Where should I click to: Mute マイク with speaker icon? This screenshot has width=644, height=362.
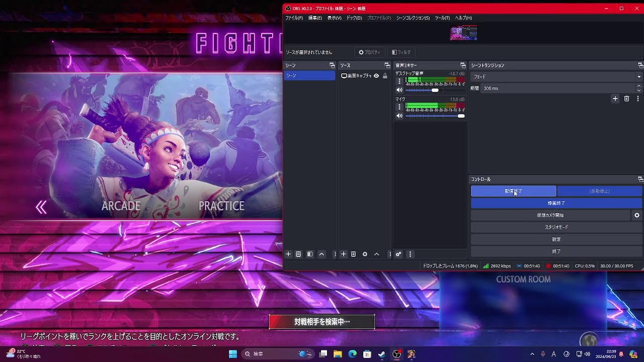click(399, 116)
